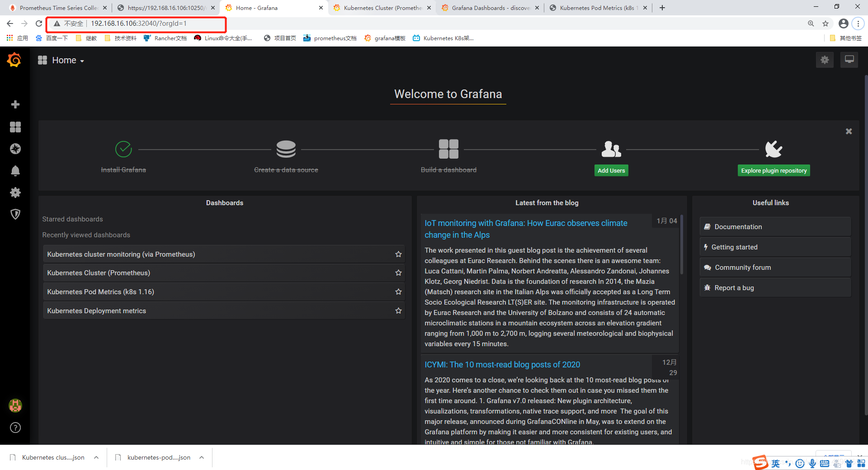Expand options for Kubernetes clus....json download

pyautogui.click(x=96, y=457)
